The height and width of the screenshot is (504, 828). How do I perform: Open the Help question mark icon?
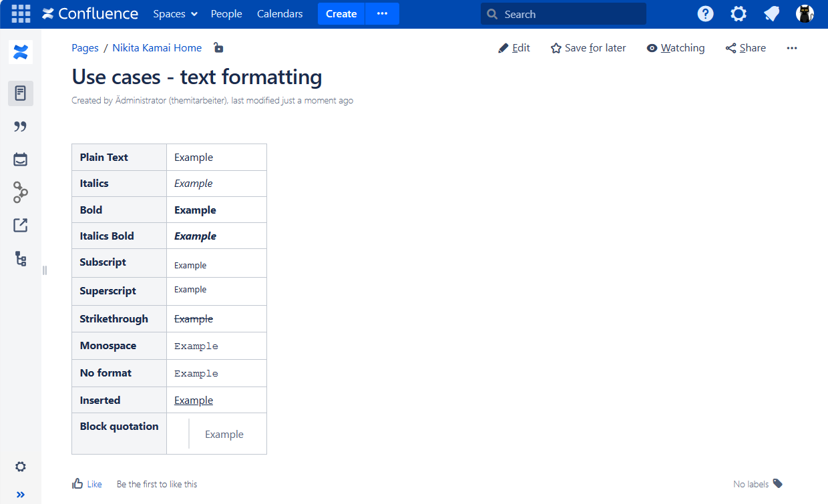pyautogui.click(x=705, y=14)
